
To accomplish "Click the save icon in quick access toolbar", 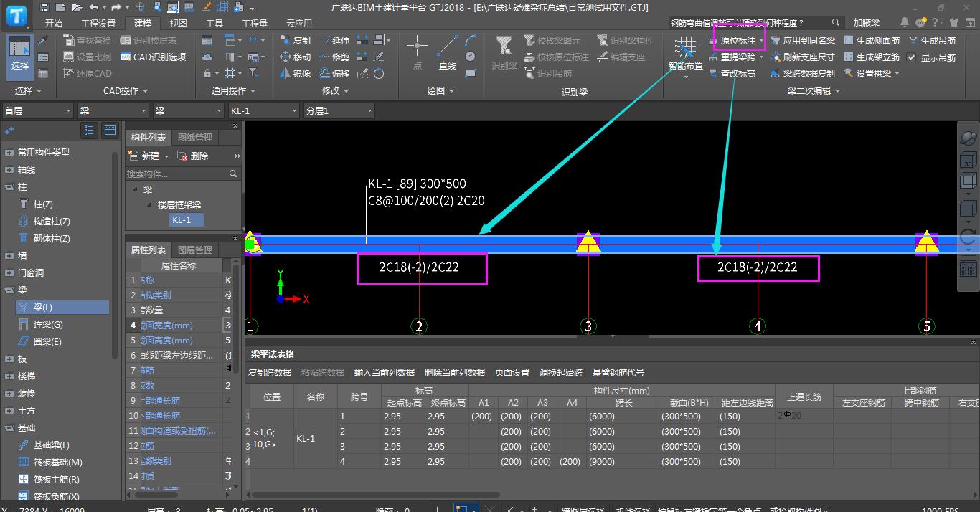I will [45, 7].
